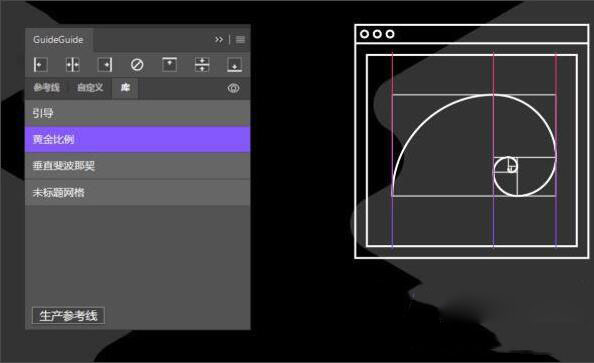Screen dimensions: 594x363
Task: Click the GuideGuide panel title tab
Action: (x=58, y=39)
